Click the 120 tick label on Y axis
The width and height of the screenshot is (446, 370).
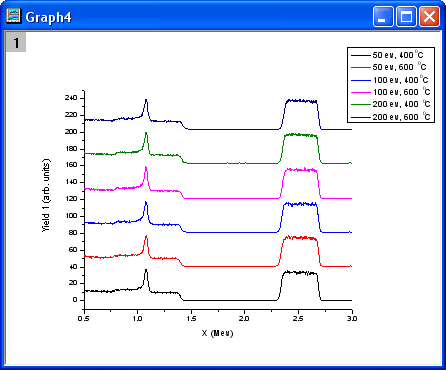[x=71, y=199]
